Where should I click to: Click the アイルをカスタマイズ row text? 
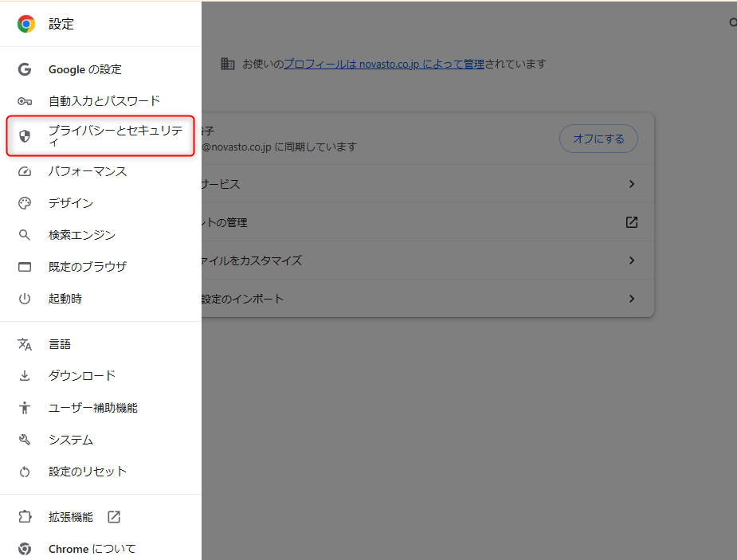click(x=252, y=260)
